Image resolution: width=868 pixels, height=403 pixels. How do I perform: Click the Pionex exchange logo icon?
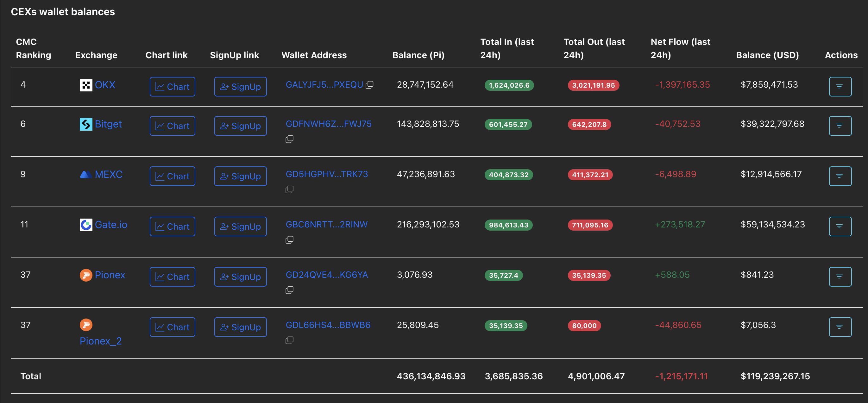coord(86,275)
